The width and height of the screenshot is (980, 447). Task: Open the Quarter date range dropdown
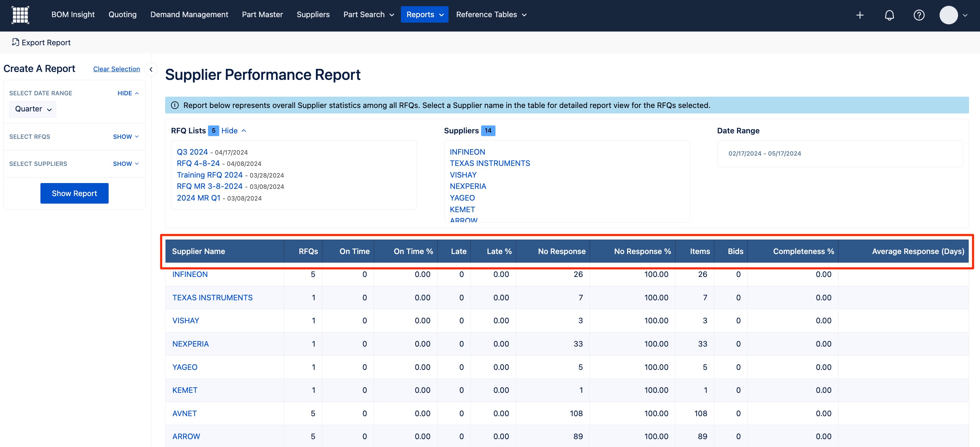(x=33, y=109)
